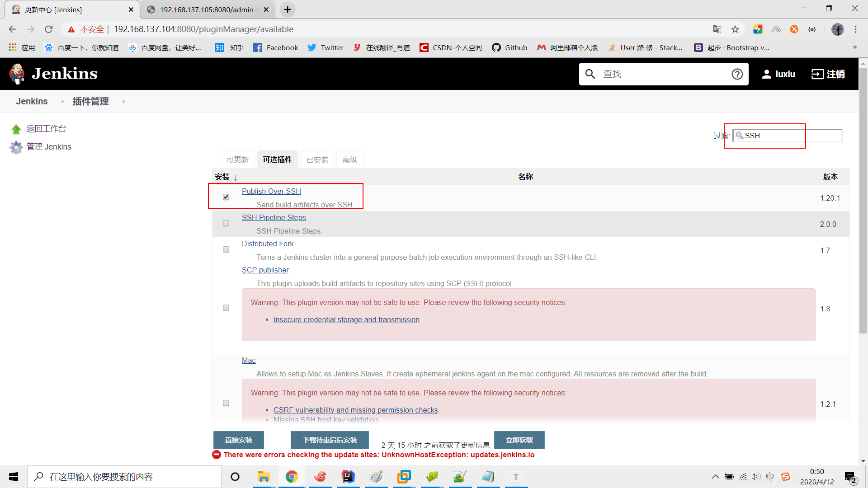
Task: Open the 知乎 bookmark
Action: tap(229, 47)
